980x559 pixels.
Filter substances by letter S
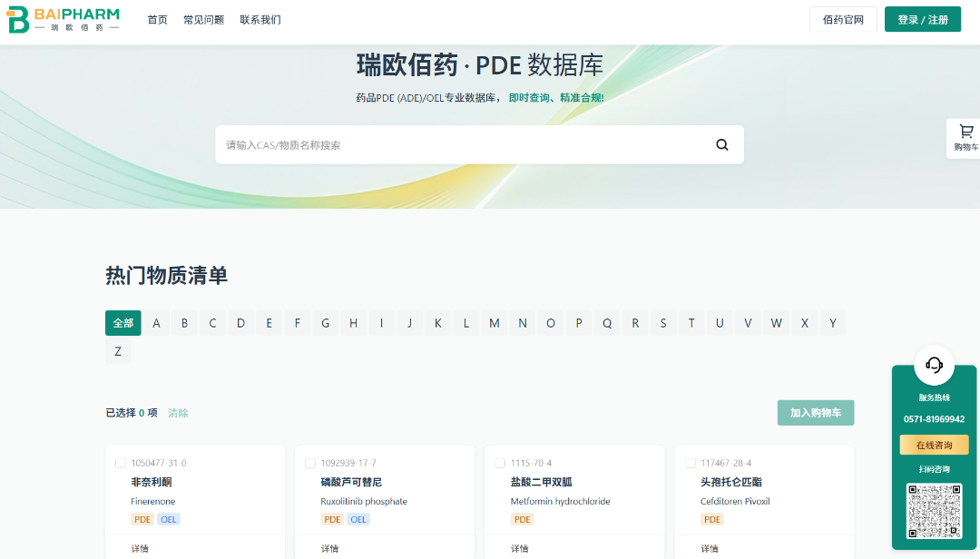tap(663, 323)
